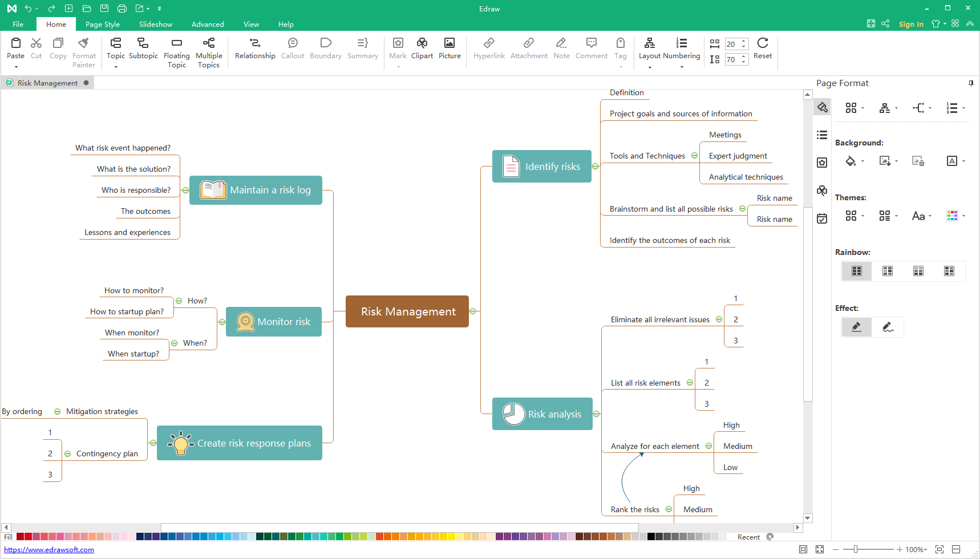This screenshot has height=559, width=980.
Task: Collapse the Identify risks branch
Action: coord(595,167)
